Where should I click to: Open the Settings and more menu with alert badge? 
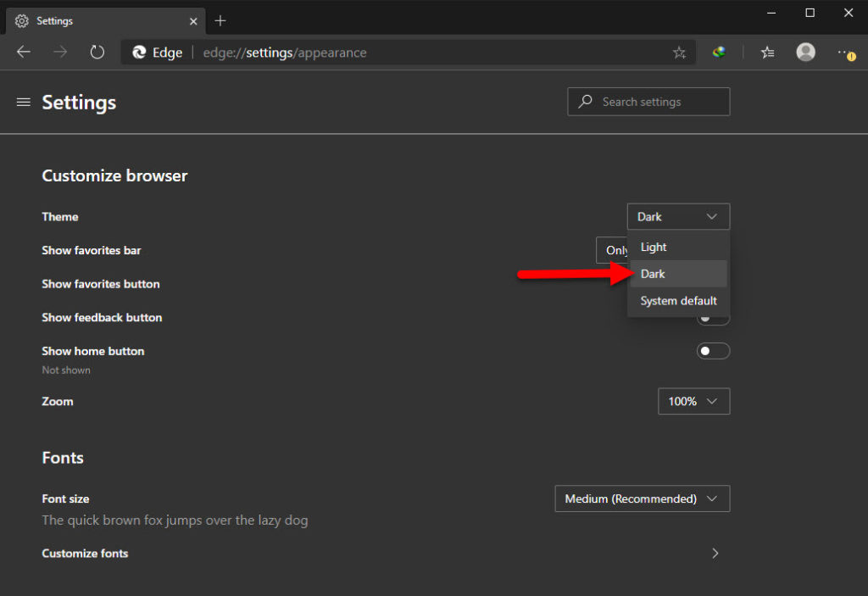pyautogui.click(x=846, y=52)
